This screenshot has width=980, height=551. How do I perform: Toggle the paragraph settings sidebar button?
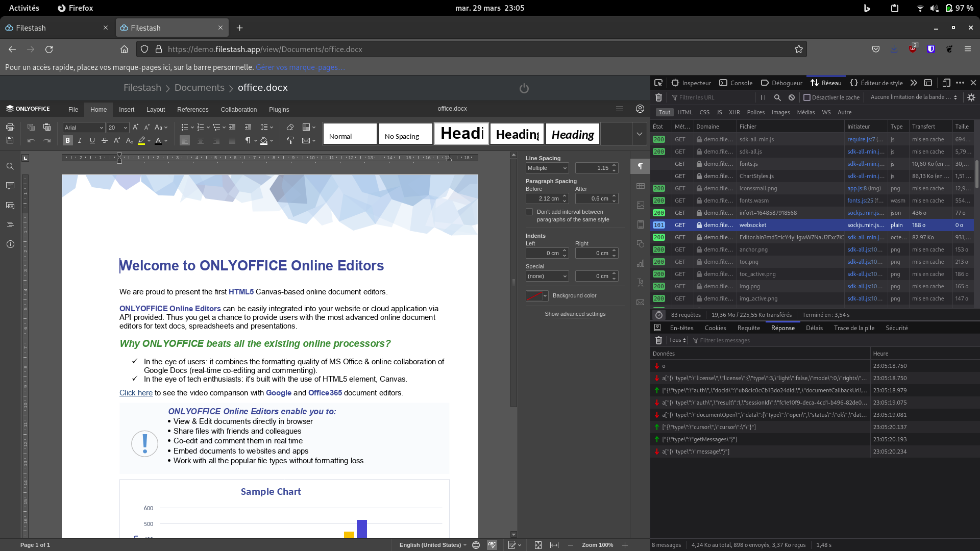pyautogui.click(x=640, y=166)
